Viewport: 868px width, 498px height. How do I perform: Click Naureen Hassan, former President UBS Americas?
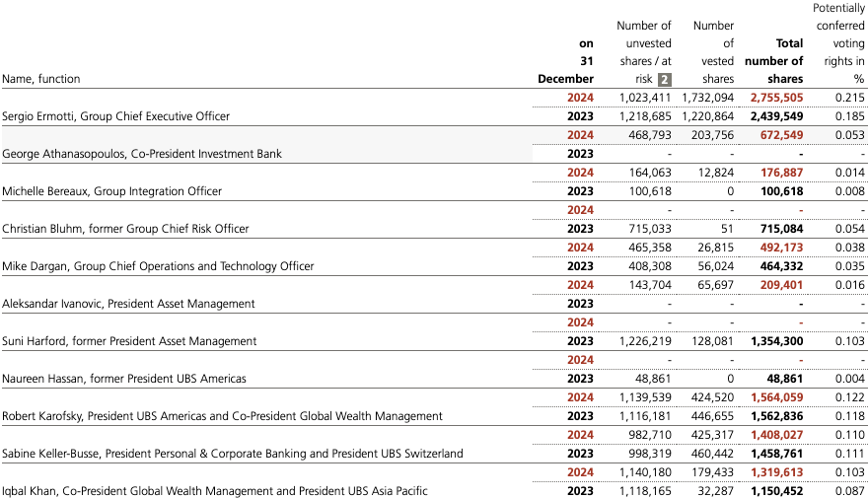[124, 379]
